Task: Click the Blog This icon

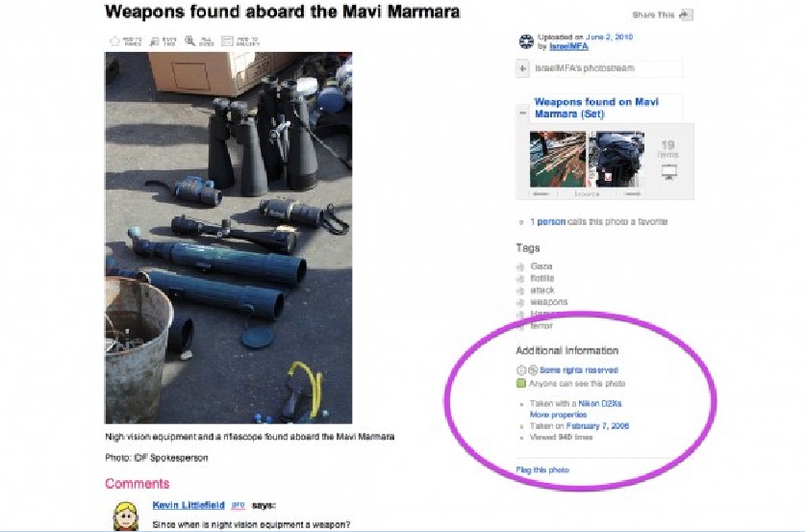Action: point(154,41)
